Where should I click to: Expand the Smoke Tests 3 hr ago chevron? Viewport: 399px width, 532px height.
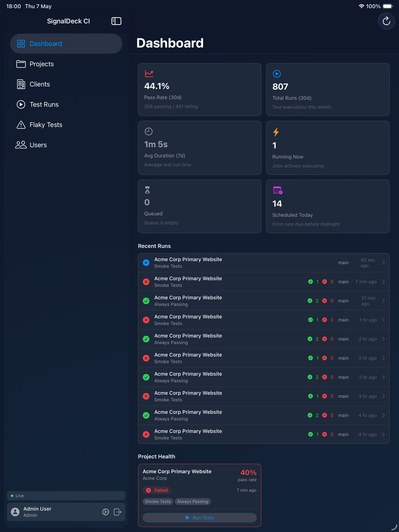click(x=383, y=396)
